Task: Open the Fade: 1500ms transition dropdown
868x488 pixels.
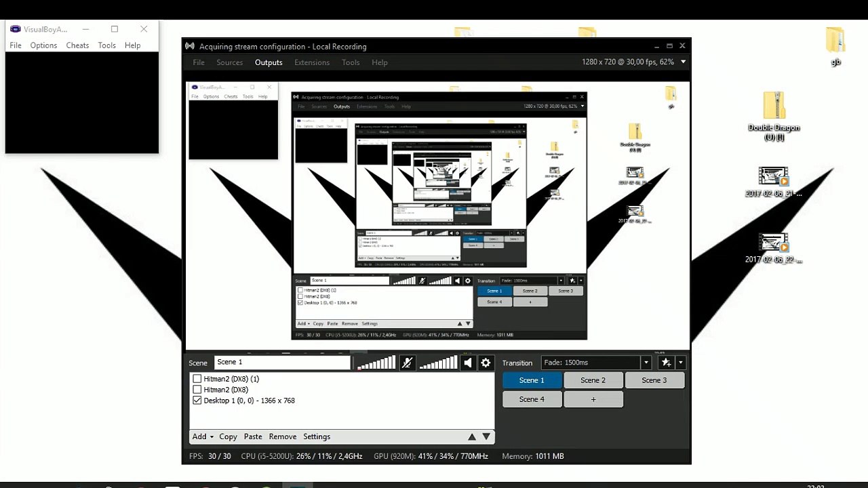Action: [x=596, y=363]
